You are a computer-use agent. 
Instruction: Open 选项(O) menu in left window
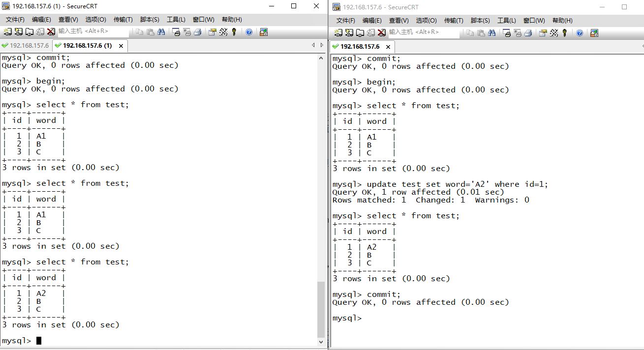[x=95, y=20]
